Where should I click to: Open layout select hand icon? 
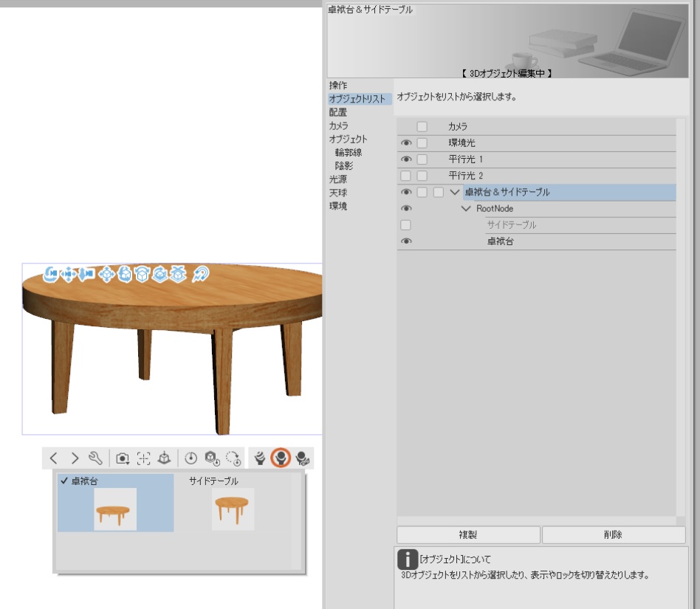[281, 458]
